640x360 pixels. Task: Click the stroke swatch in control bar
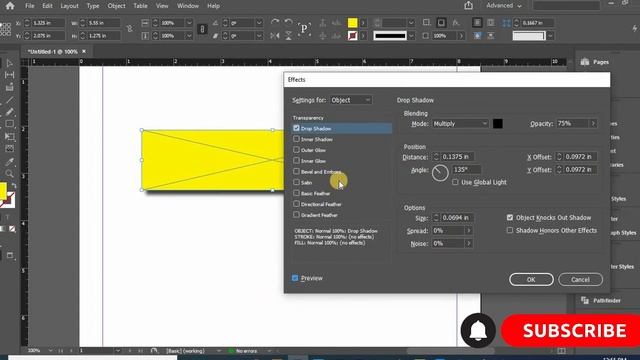point(352,36)
